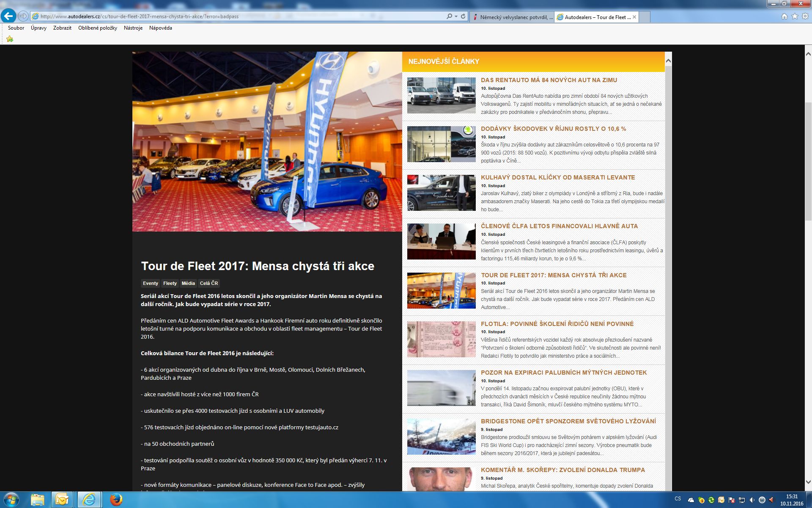Open the Zobrazit menu
The width and height of the screenshot is (812, 508).
[x=62, y=28]
